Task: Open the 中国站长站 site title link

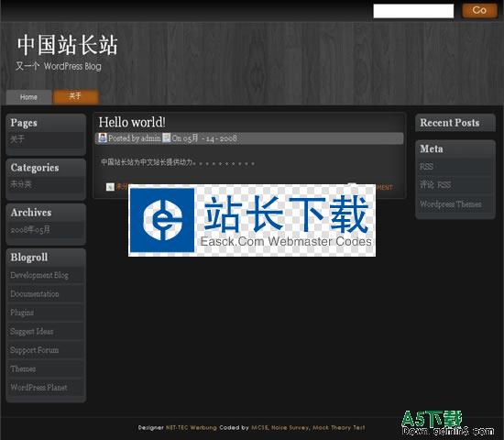Action: click(68, 45)
